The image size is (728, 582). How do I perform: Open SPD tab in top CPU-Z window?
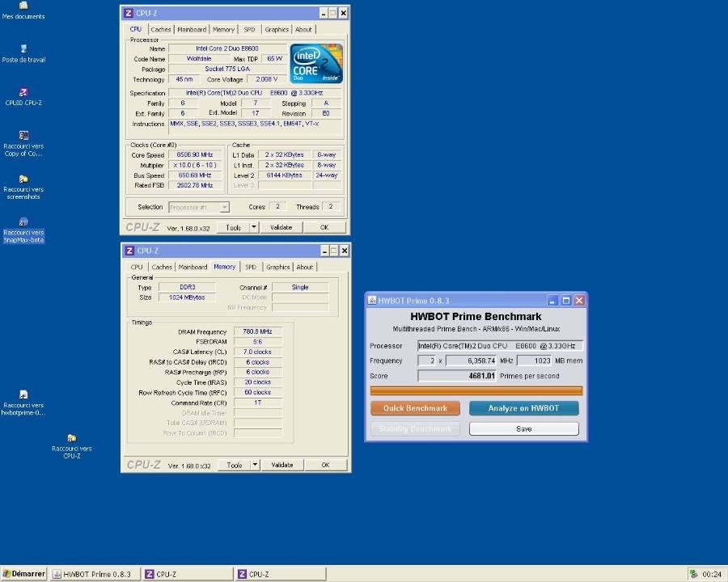[249, 29]
